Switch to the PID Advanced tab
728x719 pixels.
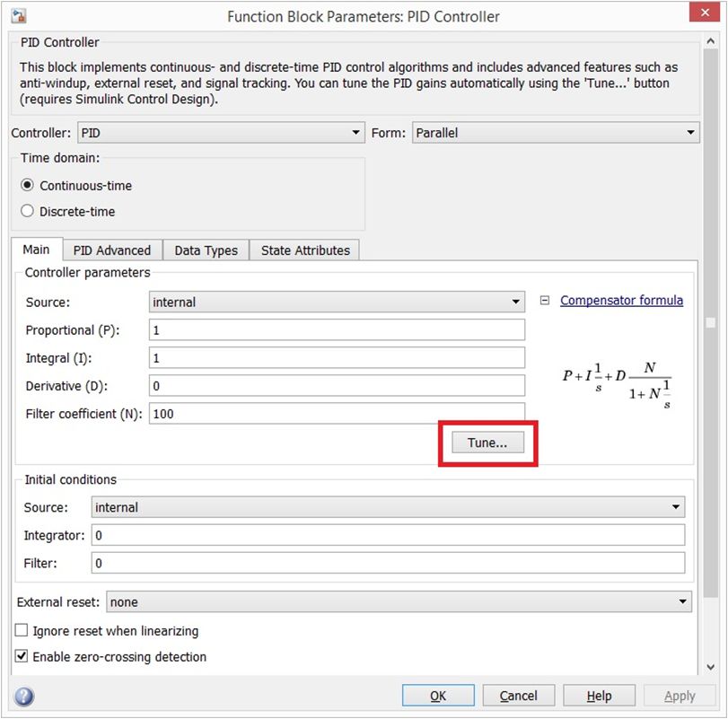point(112,250)
